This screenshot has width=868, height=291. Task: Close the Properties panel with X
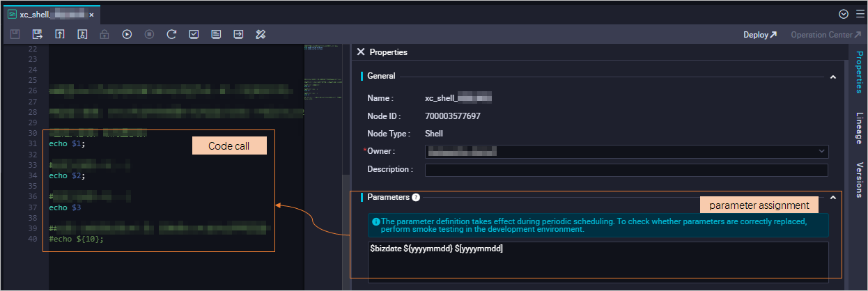click(x=360, y=52)
